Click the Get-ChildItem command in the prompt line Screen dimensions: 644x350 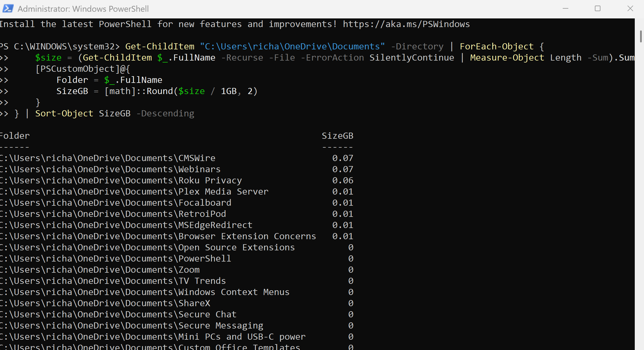(160, 47)
